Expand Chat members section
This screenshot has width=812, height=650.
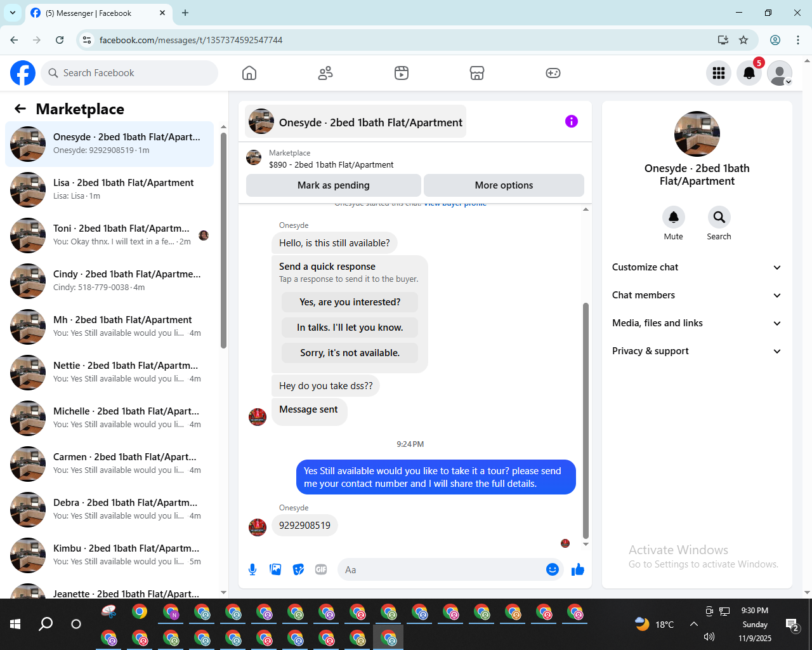(x=697, y=295)
